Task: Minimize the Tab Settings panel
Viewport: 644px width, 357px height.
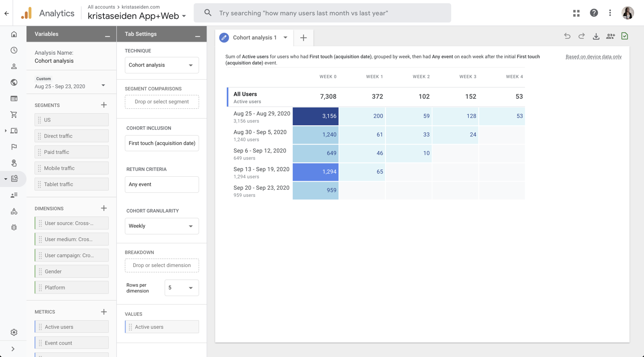Action: point(198,34)
